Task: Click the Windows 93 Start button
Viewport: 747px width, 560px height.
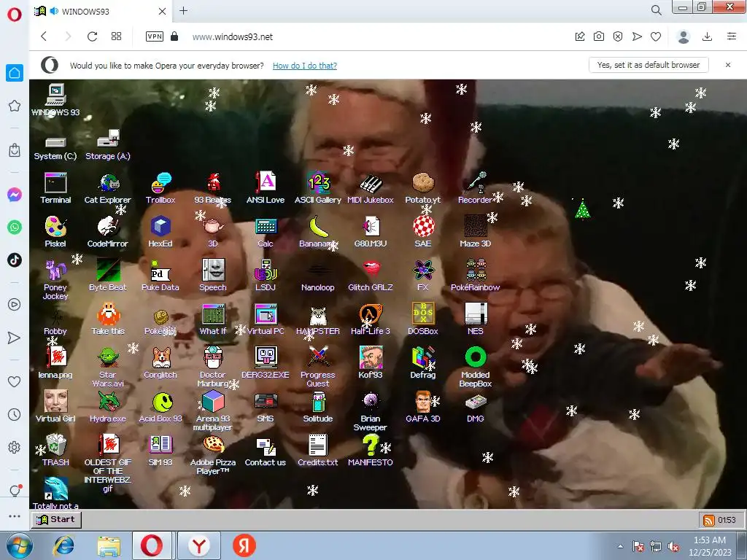Action: tap(56, 519)
